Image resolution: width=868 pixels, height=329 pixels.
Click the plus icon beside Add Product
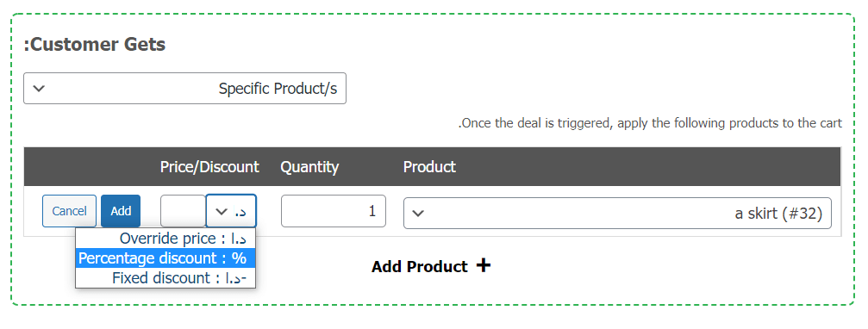pyautogui.click(x=484, y=265)
